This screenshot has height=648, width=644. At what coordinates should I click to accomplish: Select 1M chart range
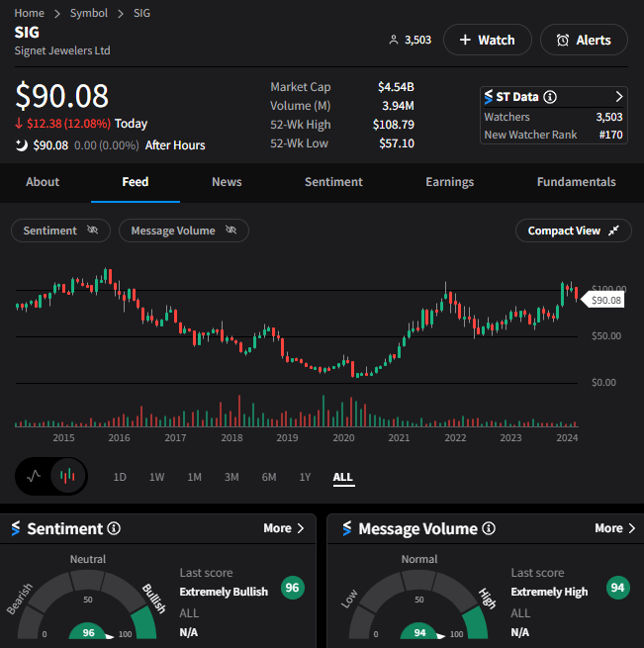tap(194, 477)
